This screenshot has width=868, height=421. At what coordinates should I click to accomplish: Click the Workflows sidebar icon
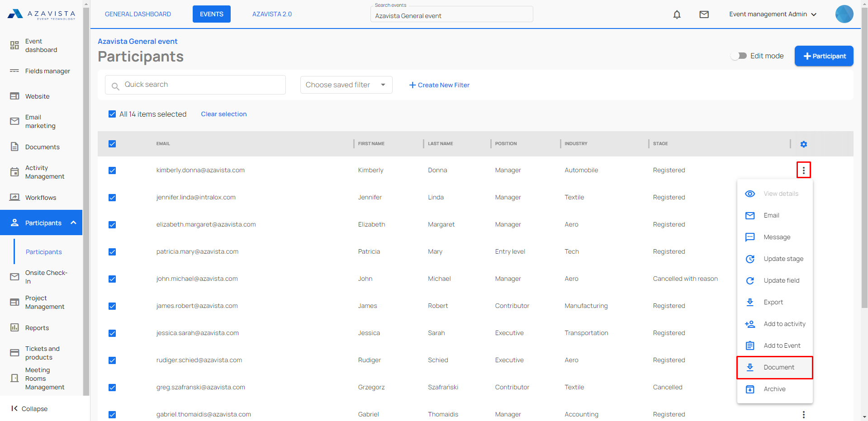click(x=14, y=197)
